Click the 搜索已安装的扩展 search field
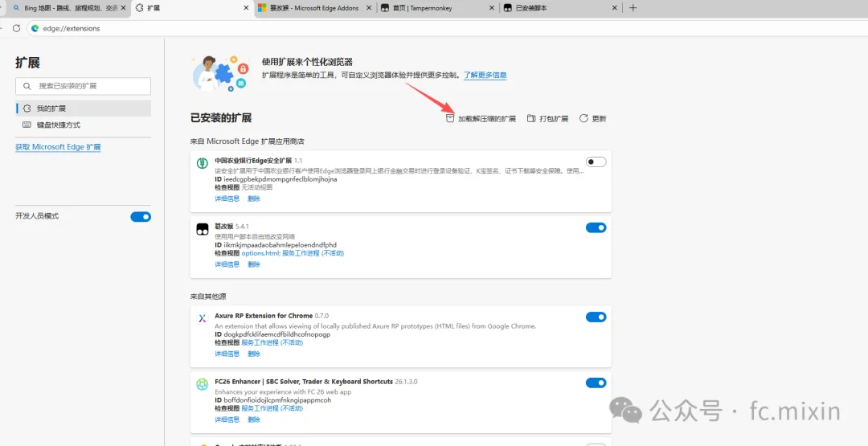 point(83,86)
